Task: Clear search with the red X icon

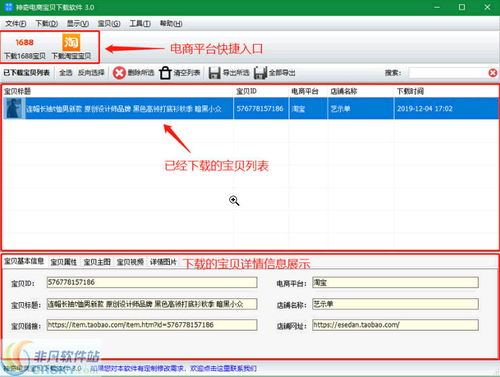Action: pyautogui.click(x=493, y=73)
